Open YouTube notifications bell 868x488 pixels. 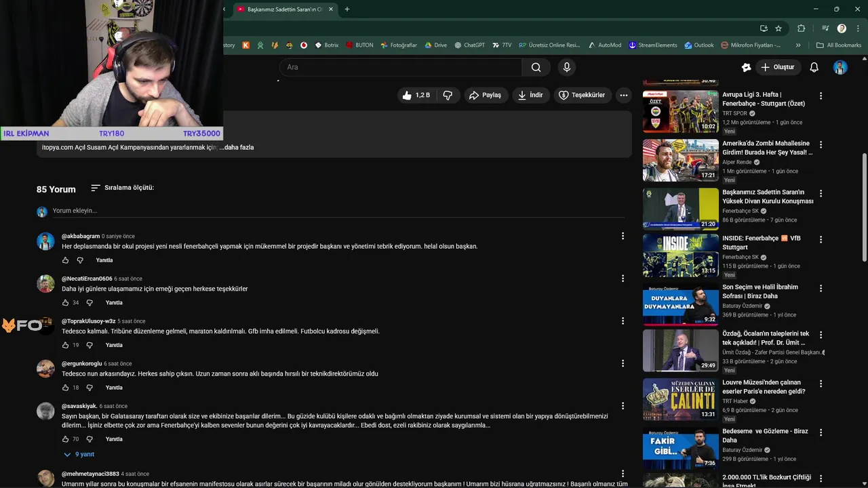(x=814, y=67)
